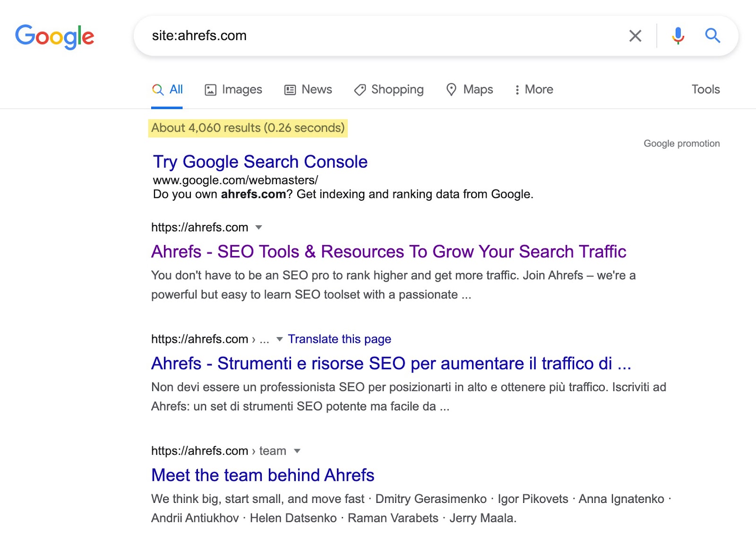Clear the search query with the X icon
756x544 pixels.
coord(635,36)
